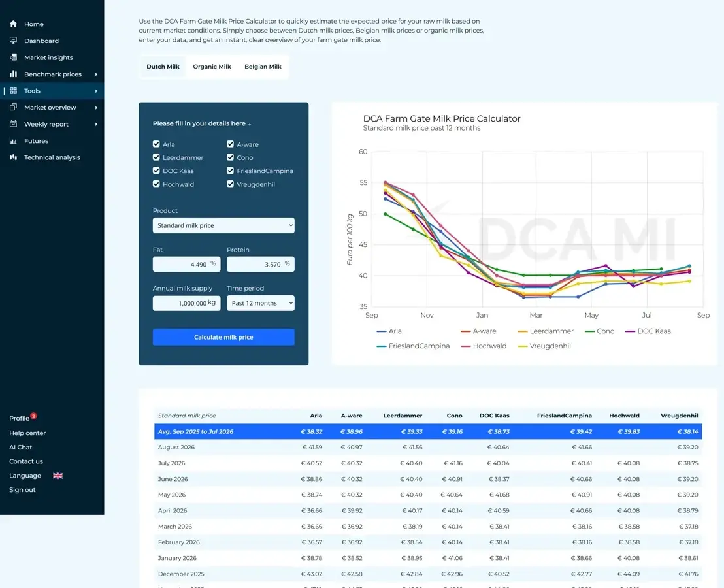Uncheck the Vreugdenhil checkbox
This screenshot has height=588, width=724.
click(230, 184)
